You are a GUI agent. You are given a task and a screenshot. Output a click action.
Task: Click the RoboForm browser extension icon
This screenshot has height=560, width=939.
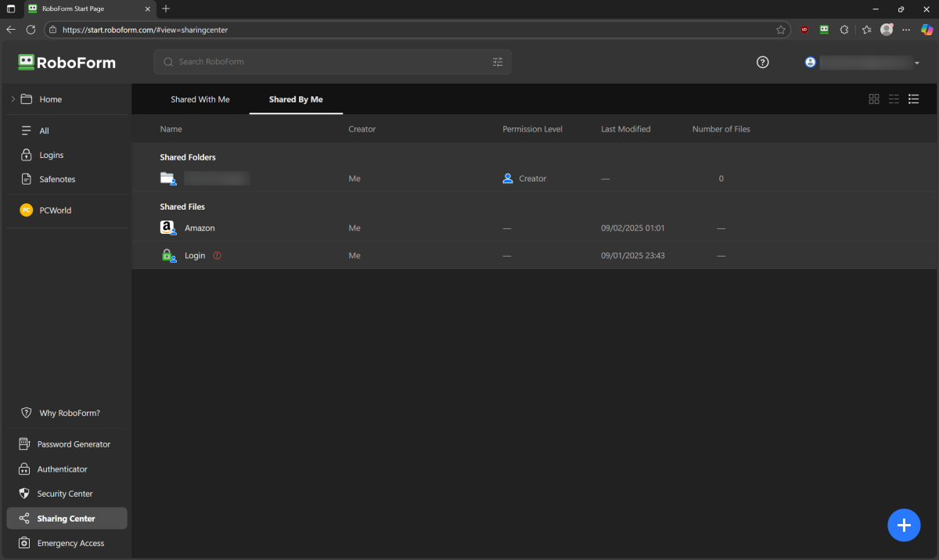point(824,30)
